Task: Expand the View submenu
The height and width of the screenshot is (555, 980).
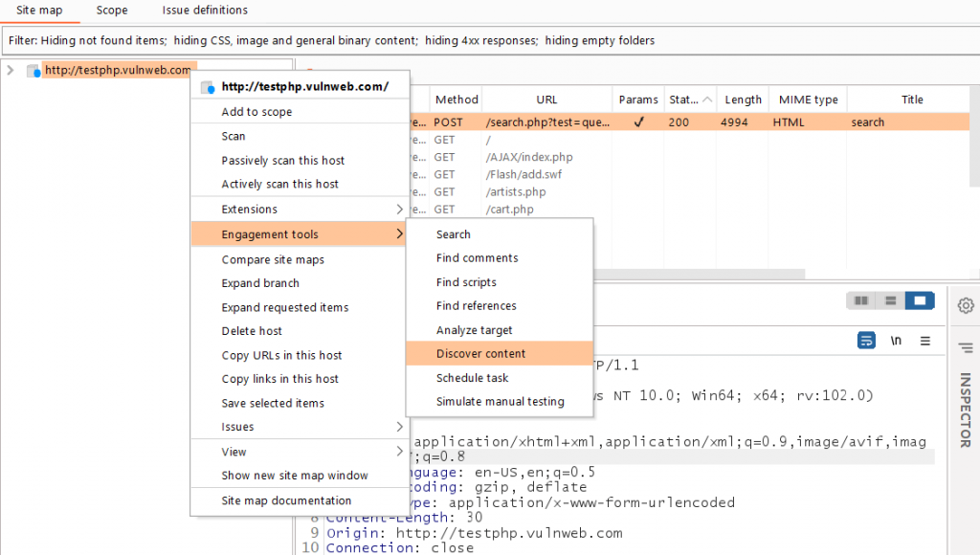Action: coord(300,452)
